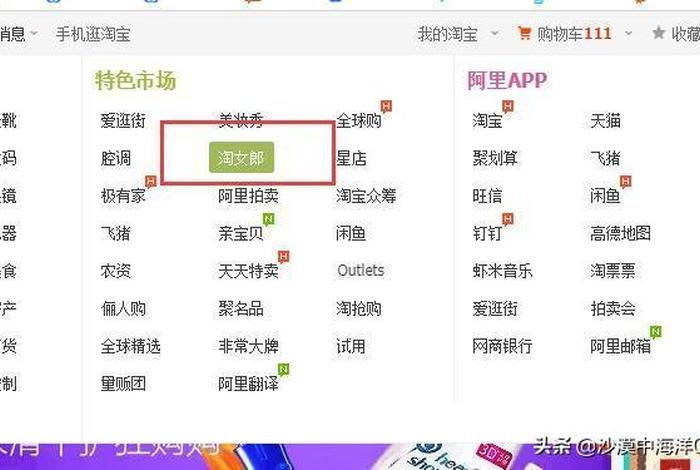This screenshot has width=700, height=470.
Task: Open the 阿里拍卖 link
Action: tap(249, 195)
